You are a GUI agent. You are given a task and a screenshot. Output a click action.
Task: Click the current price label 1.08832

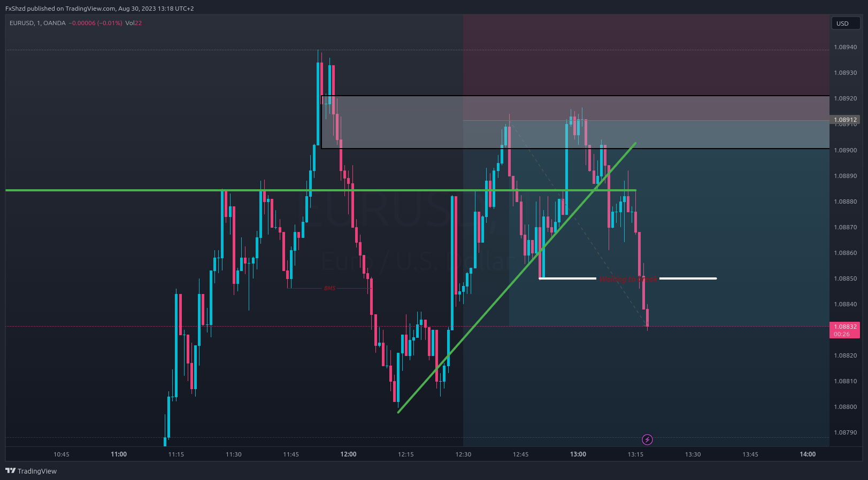point(845,330)
